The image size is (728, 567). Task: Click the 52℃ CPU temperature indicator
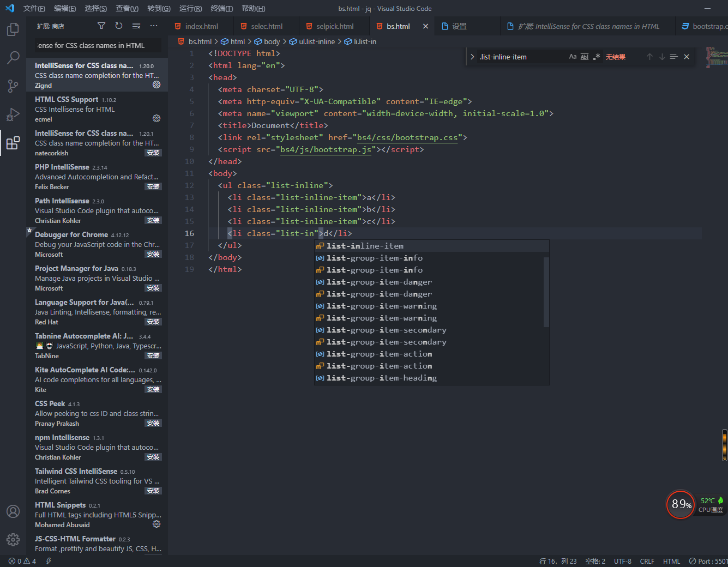pyautogui.click(x=711, y=505)
